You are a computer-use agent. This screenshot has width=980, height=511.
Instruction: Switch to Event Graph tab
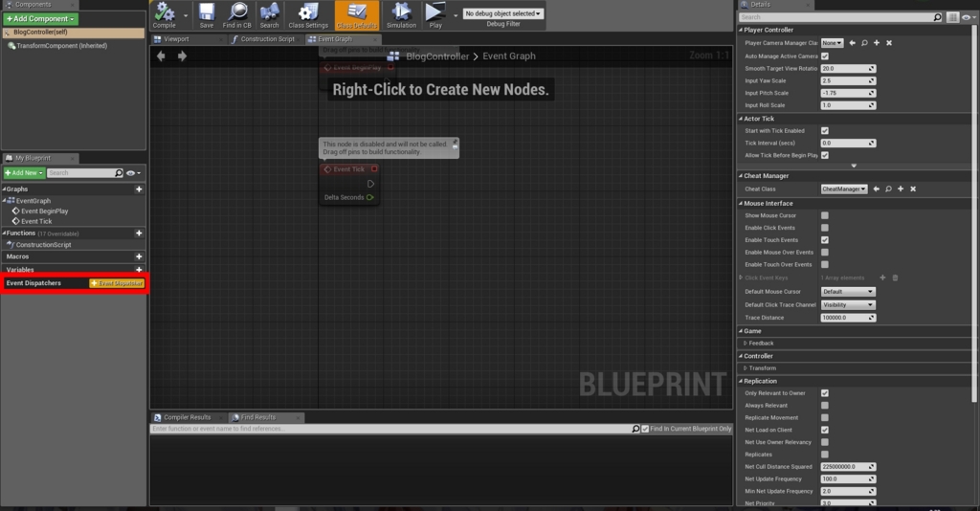[x=335, y=38]
